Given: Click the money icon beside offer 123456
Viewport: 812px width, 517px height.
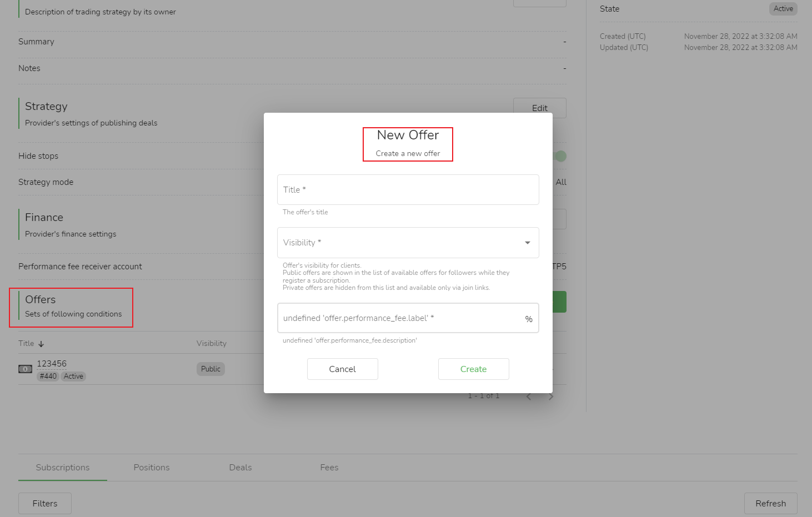Looking at the screenshot, I should coord(25,369).
